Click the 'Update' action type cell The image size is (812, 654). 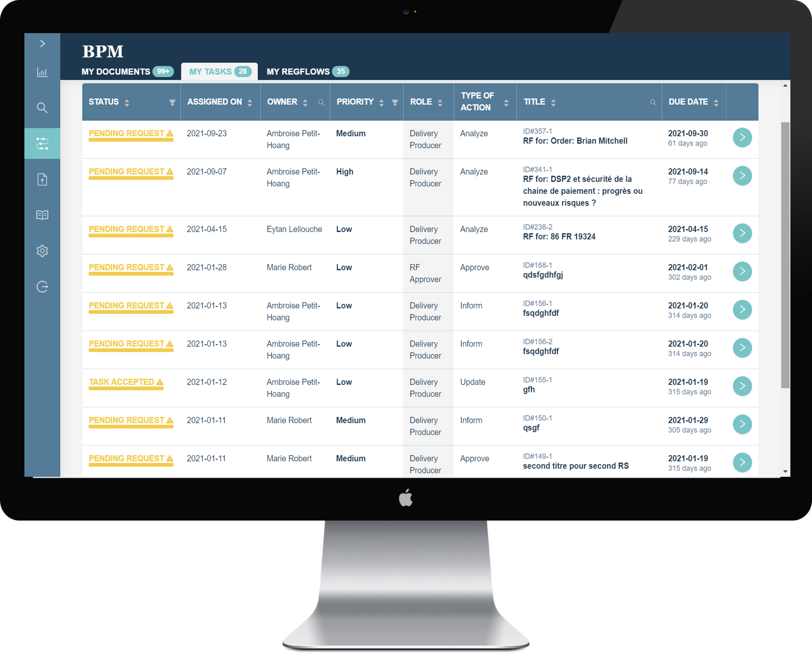coord(472,382)
